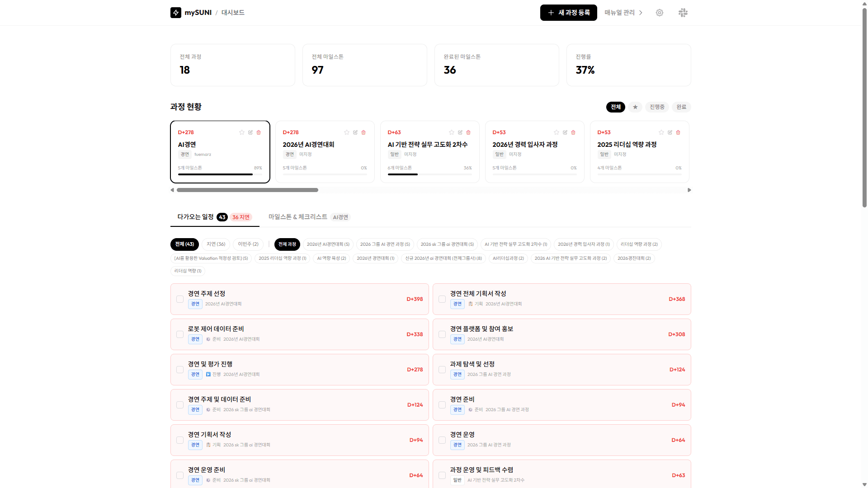
Task: Go to 대시보드 breadcrumb
Action: pos(233,13)
